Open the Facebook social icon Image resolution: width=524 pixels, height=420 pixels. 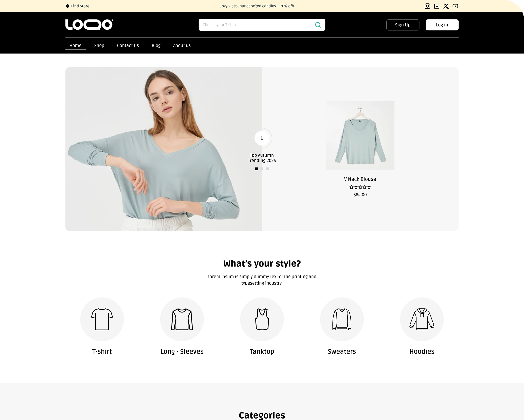point(437,6)
